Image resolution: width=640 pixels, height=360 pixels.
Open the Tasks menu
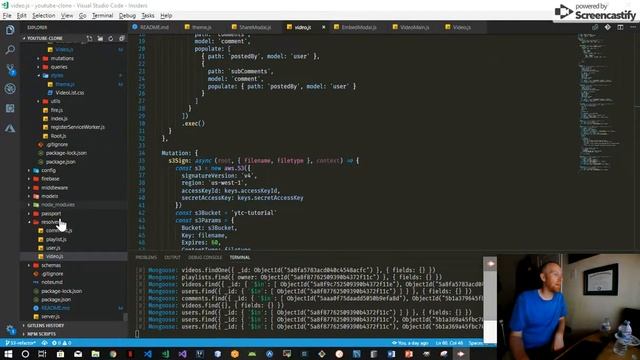pyautogui.click(x=148, y=16)
